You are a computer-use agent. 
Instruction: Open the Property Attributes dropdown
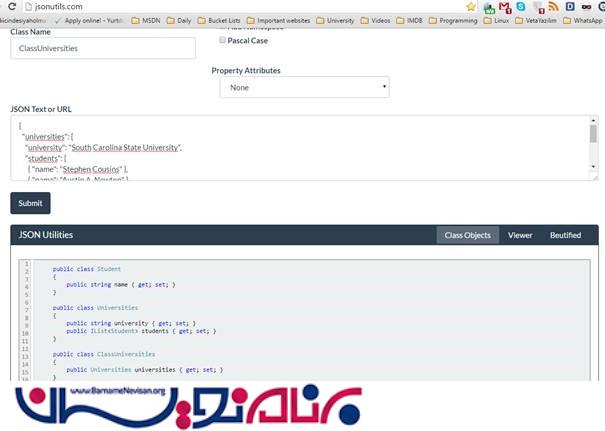[x=304, y=88]
